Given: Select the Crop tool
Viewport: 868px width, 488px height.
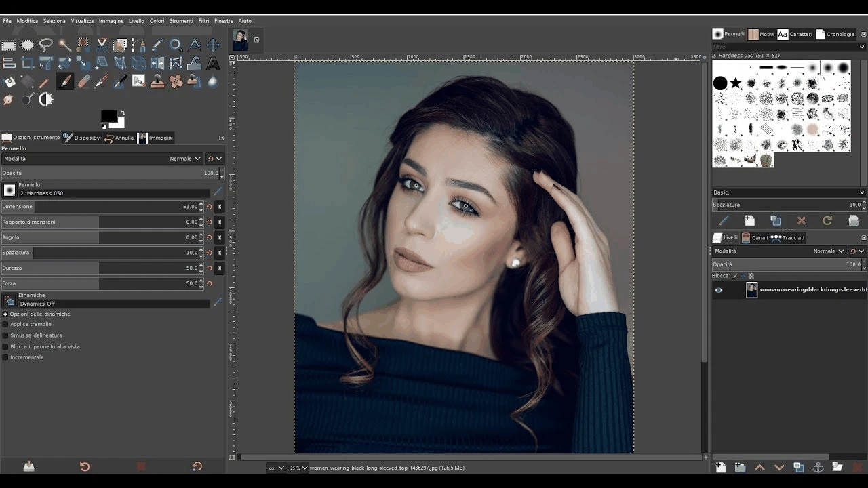Looking at the screenshot, I should click(x=27, y=64).
